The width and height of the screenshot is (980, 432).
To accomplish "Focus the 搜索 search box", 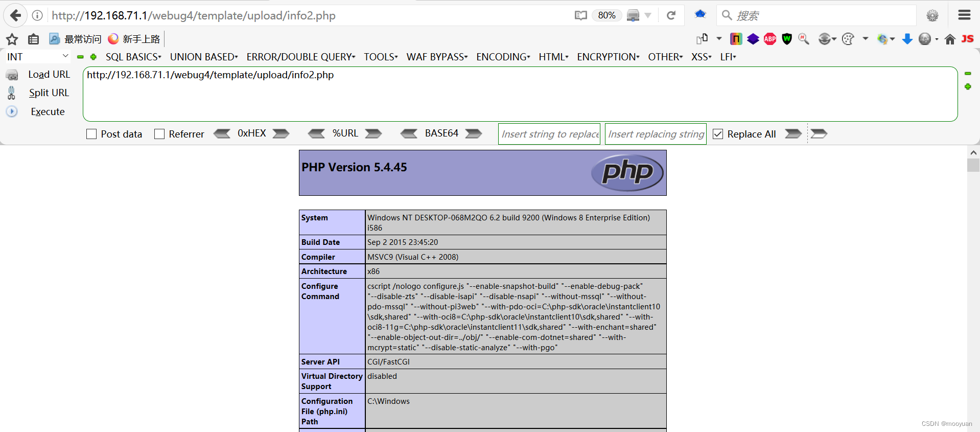I will pos(816,15).
